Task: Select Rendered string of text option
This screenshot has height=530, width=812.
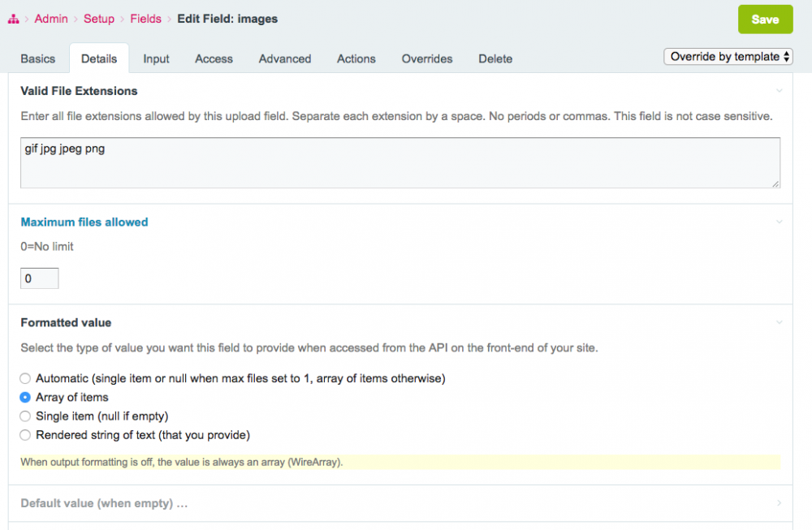Action: click(x=25, y=435)
